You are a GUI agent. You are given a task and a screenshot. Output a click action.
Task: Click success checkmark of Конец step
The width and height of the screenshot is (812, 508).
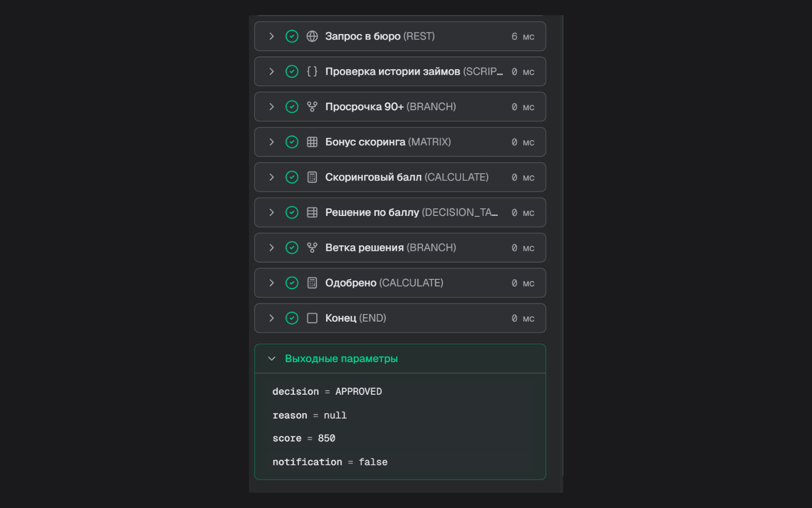coord(292,318)
